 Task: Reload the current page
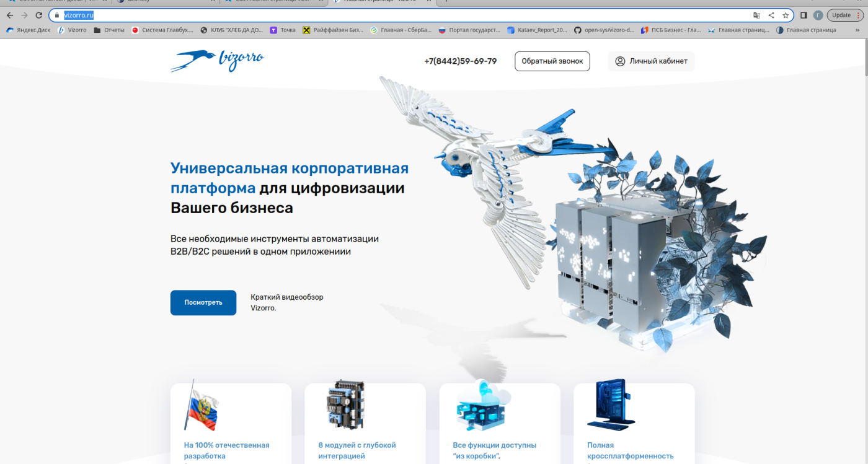[39, 15]
